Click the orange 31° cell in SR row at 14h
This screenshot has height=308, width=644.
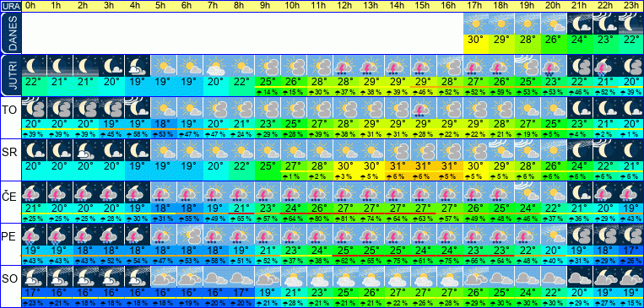point(398,166)
